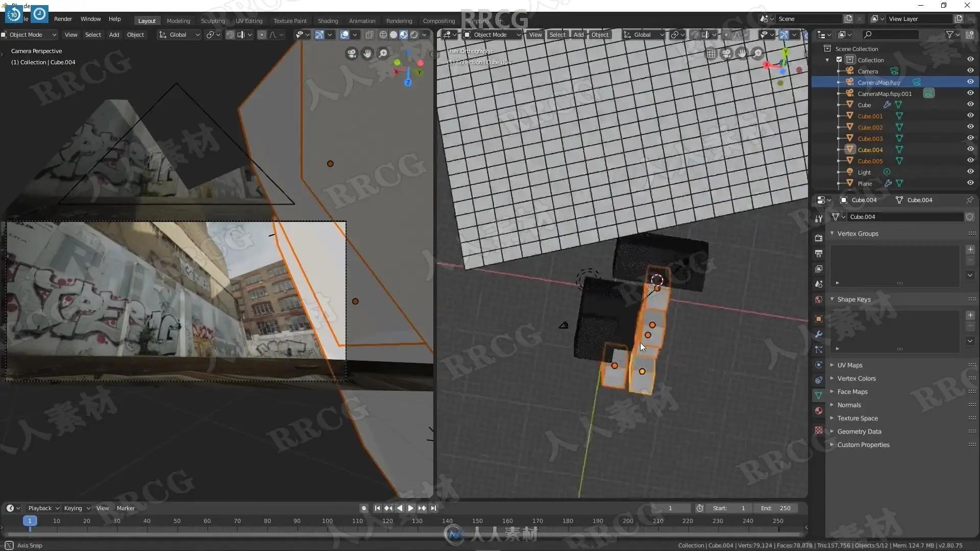
Task: Click the camera view icon in left viewport
Action: point(352,54)
